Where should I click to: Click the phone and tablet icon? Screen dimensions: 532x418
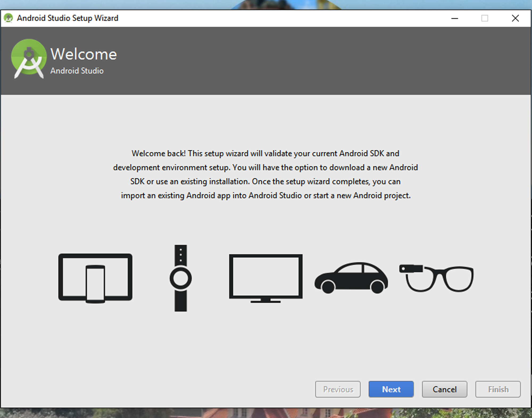click(x=95, y=278)
